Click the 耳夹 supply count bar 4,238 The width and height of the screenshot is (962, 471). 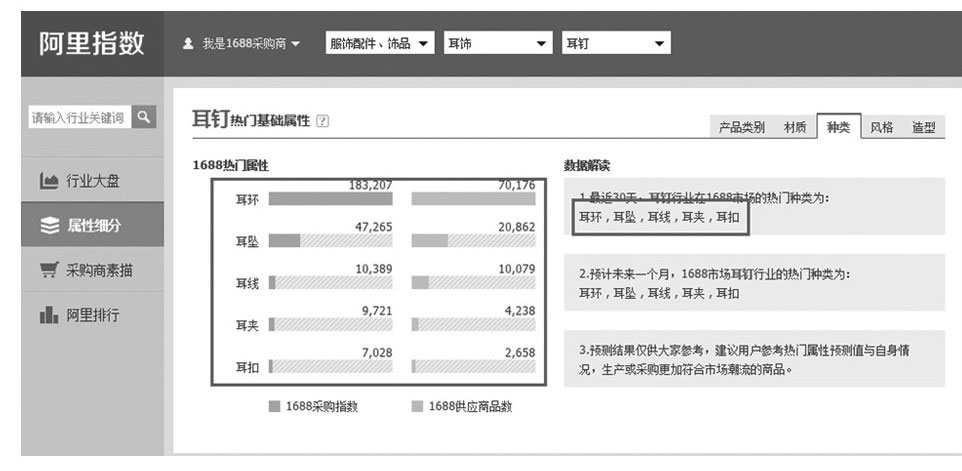(474, 324)
